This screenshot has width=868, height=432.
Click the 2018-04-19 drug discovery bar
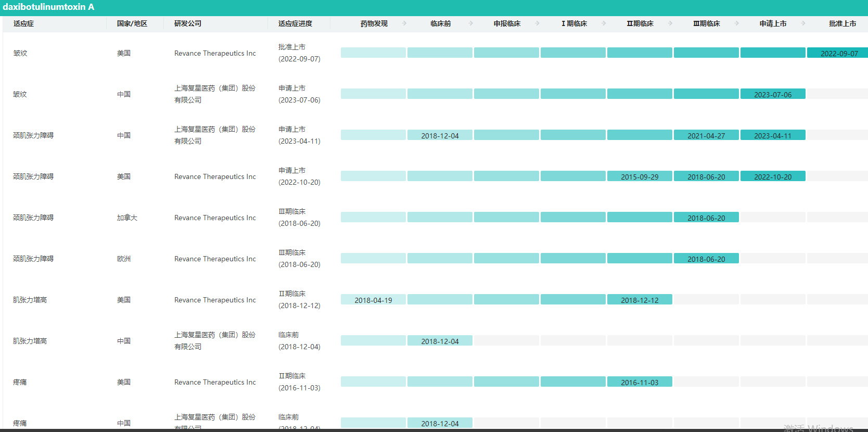pos(373,300)
